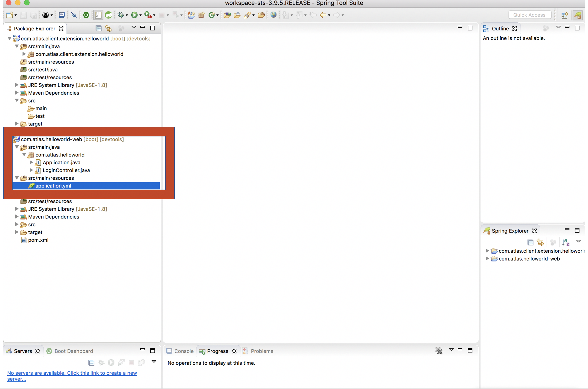
Task: Open the Spring Explorer view menu triangle
Action: (578, 241)
